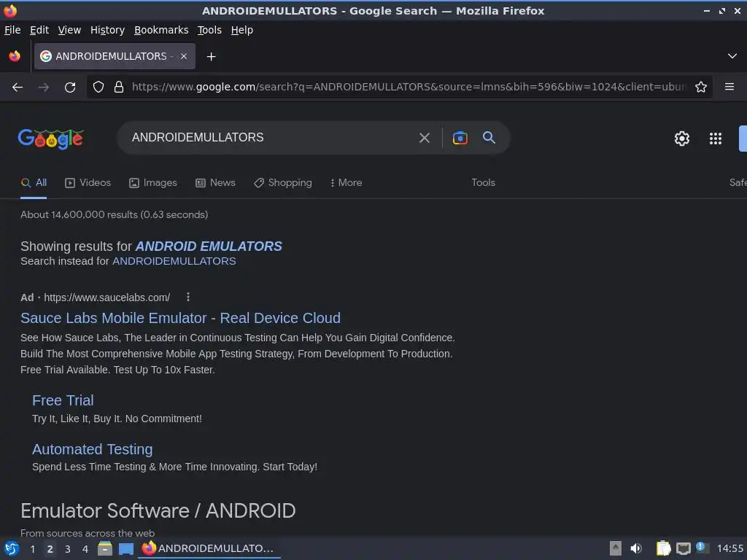Open the History menu
Screen dimensions: 747x560
(107, 30)
